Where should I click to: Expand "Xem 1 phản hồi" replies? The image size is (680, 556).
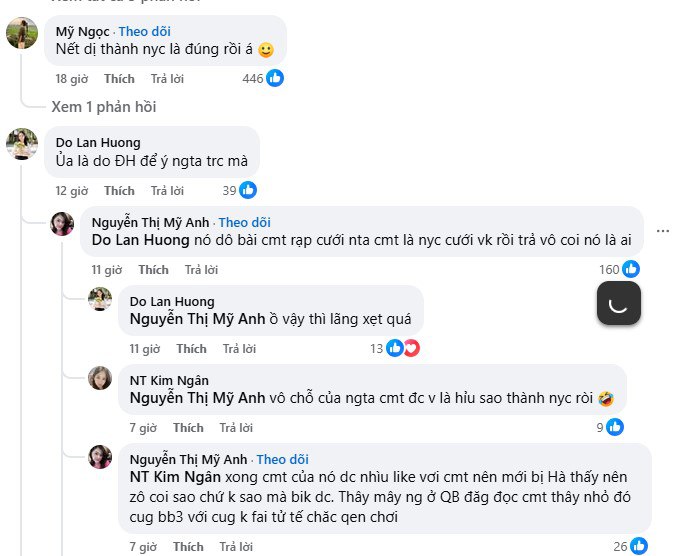click(x=104, y=107)
